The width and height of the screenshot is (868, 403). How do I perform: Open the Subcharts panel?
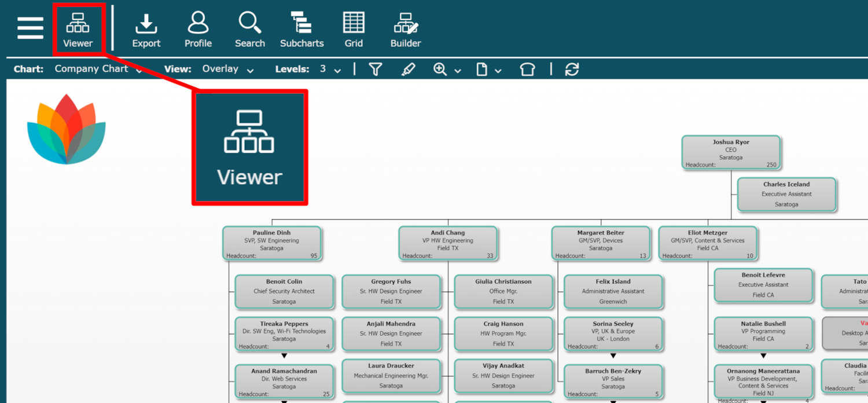click(x=301, y=31)
